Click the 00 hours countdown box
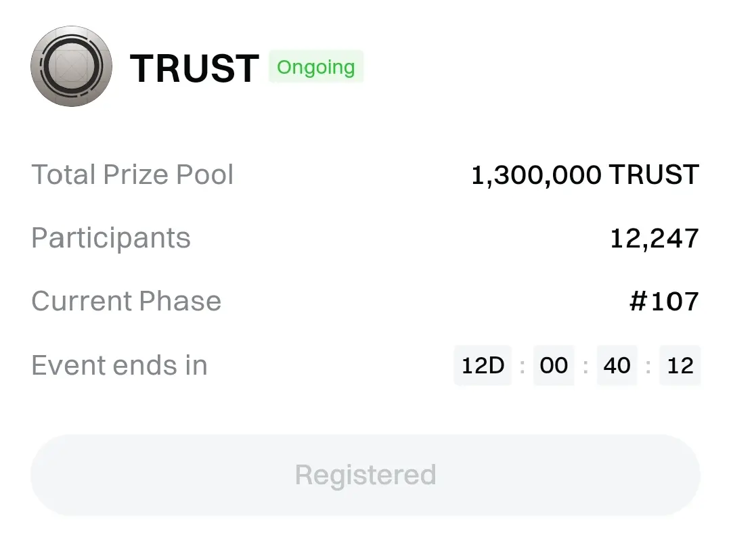731x560 pixels. (x=554, y=365)
